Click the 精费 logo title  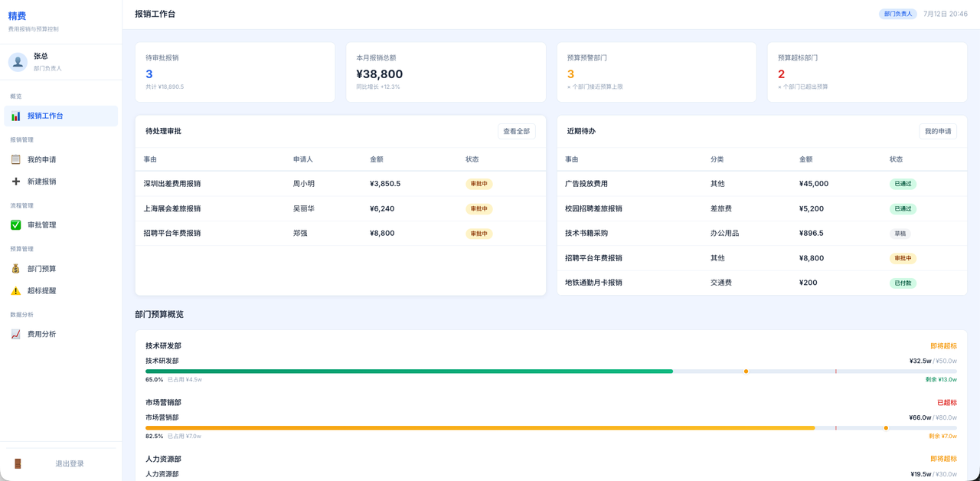17,16
